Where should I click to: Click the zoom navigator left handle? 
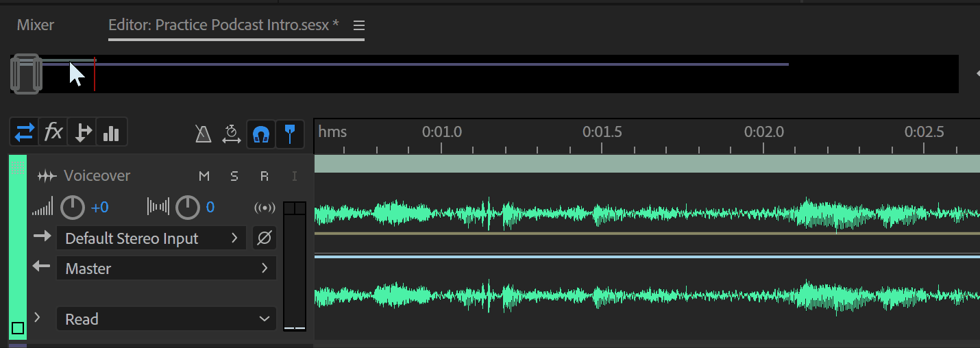point(15,74)
